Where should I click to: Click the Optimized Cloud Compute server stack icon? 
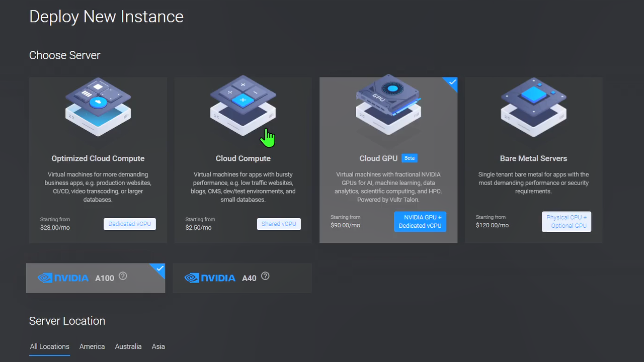[98, 107]
